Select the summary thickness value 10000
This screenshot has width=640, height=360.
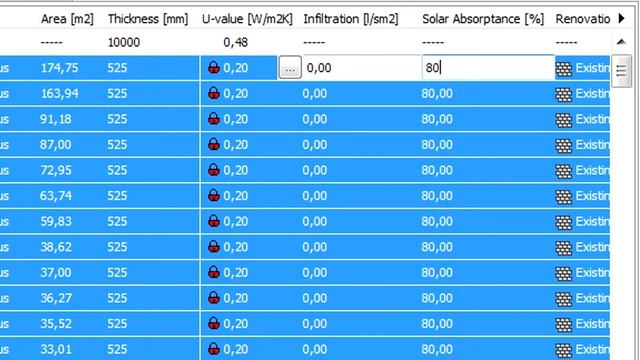pos(124,42)
